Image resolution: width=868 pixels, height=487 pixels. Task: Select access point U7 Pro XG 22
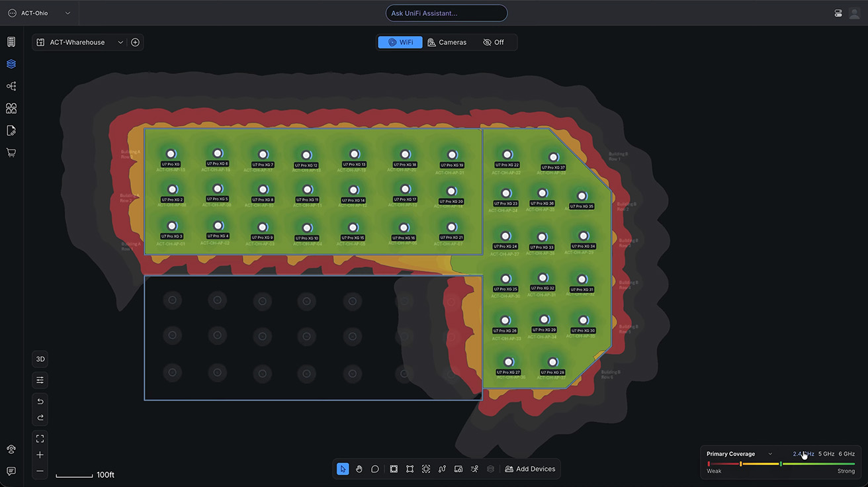pos(507,155)
